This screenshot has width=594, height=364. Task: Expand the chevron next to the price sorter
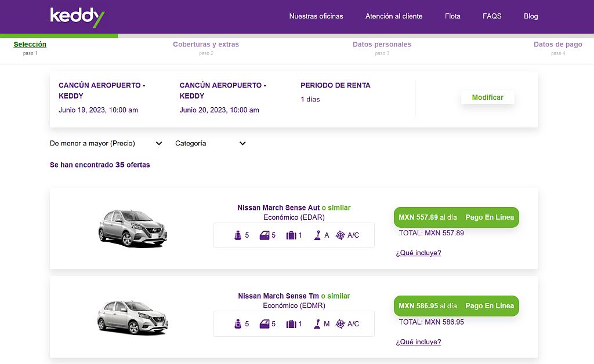coord(158,143)
